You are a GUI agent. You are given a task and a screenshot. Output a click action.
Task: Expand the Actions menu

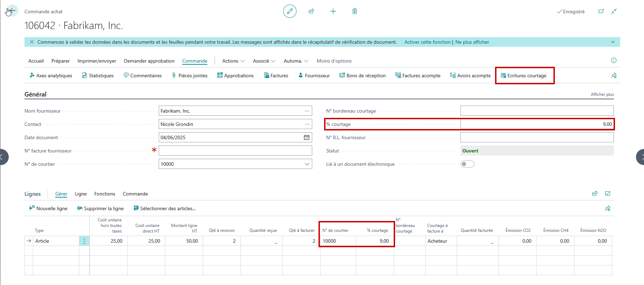[233, 61]
